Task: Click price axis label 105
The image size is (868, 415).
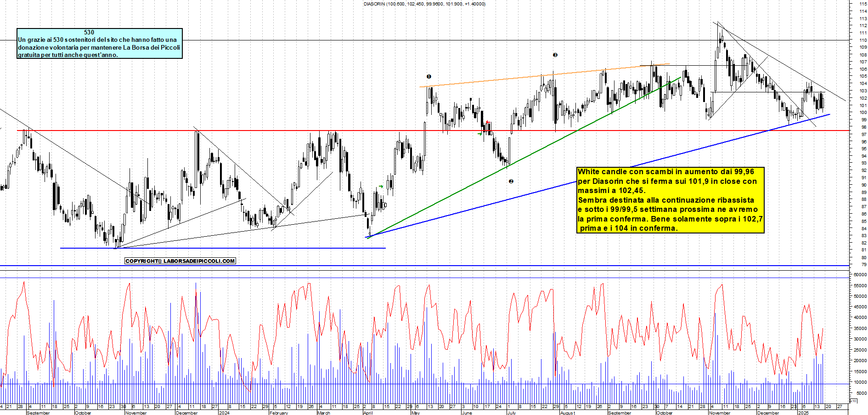Action: [863, 76]
